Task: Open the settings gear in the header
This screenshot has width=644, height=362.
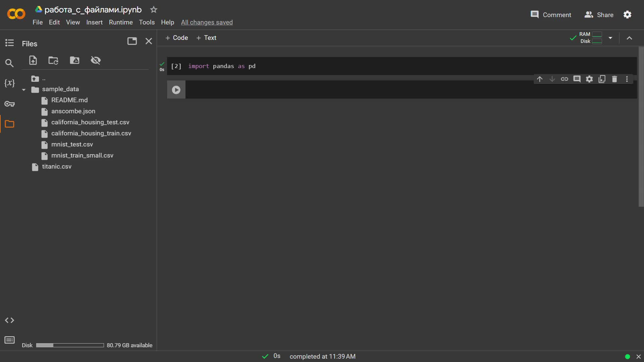Action: click(x=627, y=14)
